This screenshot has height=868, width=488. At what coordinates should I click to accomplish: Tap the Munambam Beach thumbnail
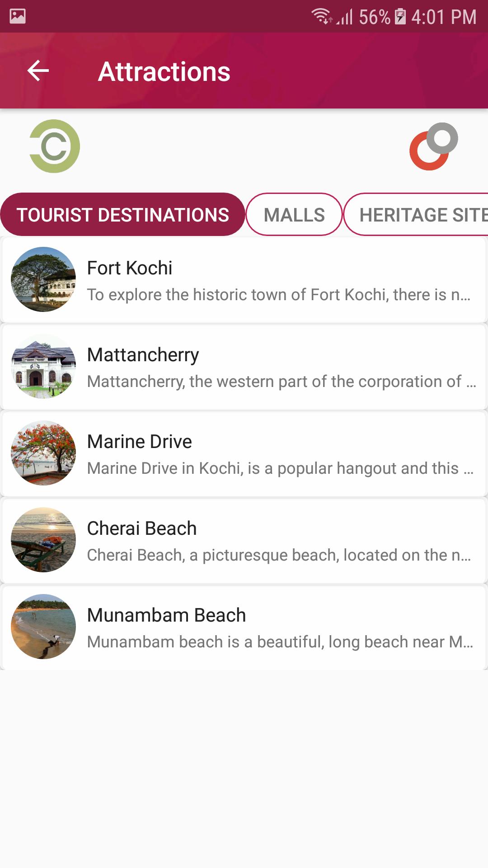[x=43, y=627]
